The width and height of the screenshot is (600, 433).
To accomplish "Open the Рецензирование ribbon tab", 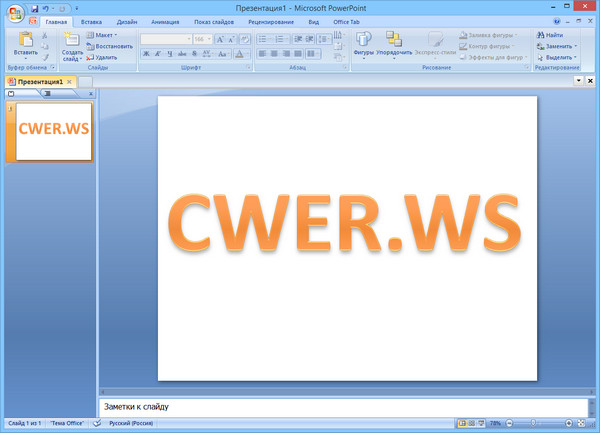I will 271,22.
